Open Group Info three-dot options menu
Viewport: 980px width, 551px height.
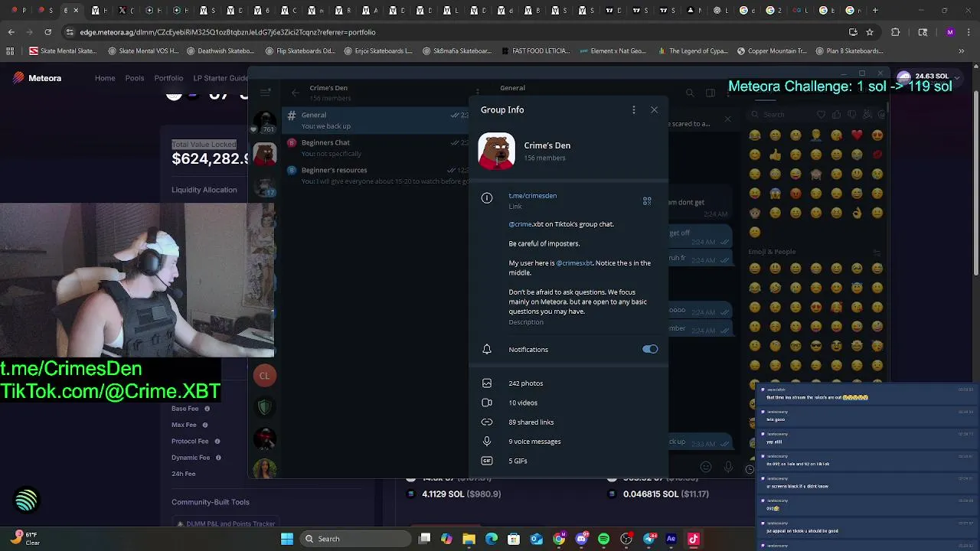[x=633, y=109]
